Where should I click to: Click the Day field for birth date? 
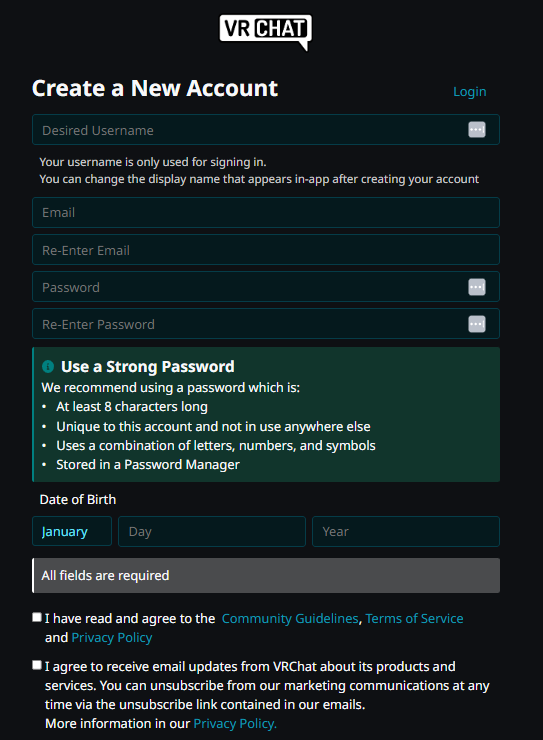[x=212, y=531]
